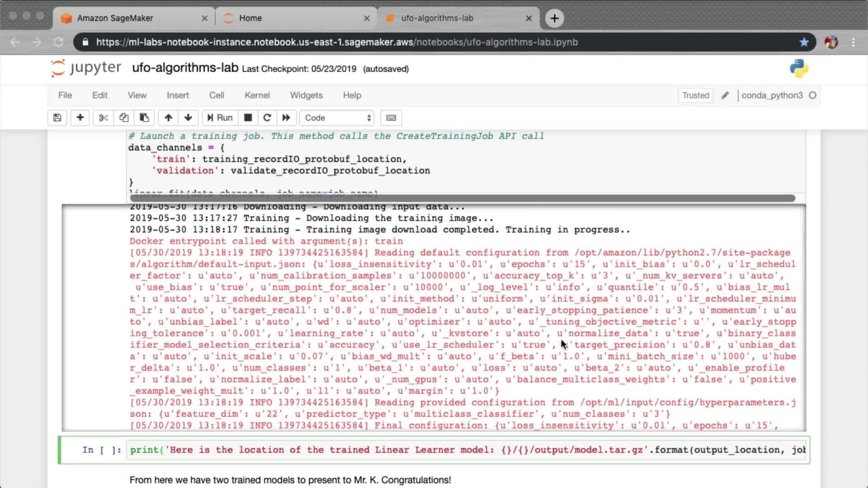Restart the kernel with the circular arrow icon

click(267, 118)
